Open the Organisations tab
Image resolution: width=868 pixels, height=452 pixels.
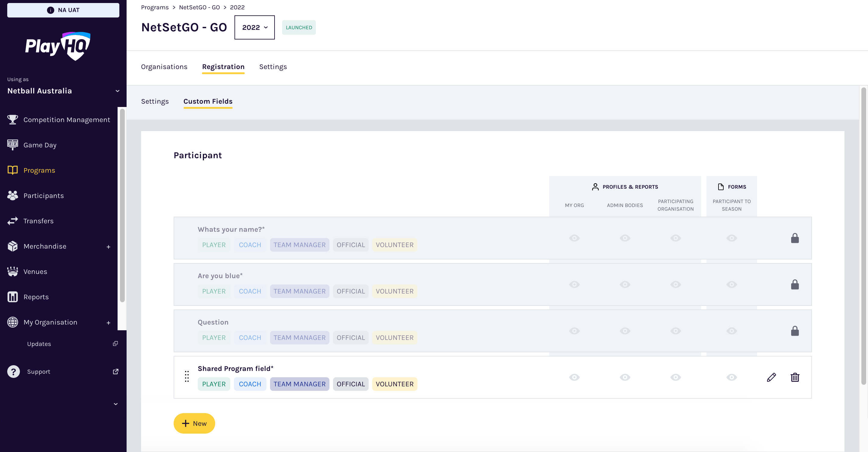(164, 67)
